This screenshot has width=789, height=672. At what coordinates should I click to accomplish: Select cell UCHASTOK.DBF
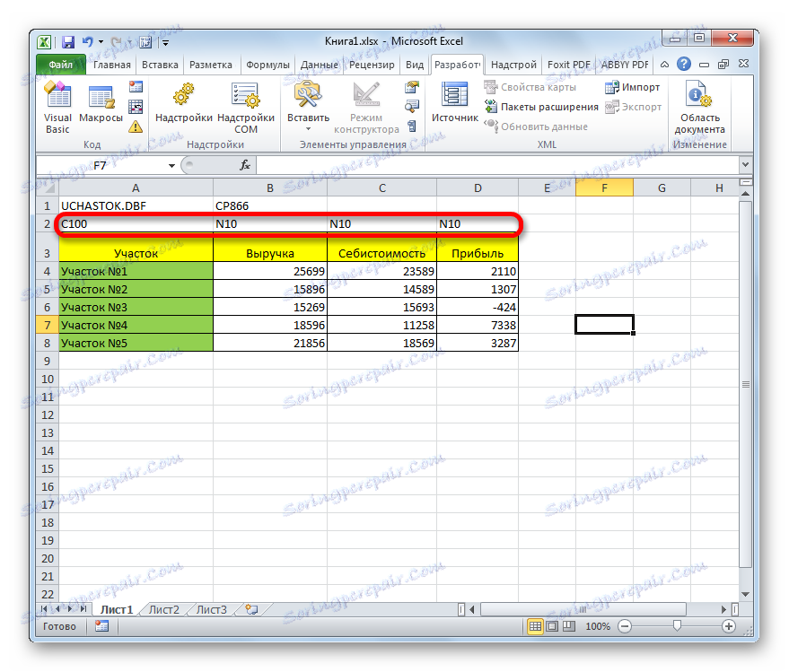(x=136, y=205)
